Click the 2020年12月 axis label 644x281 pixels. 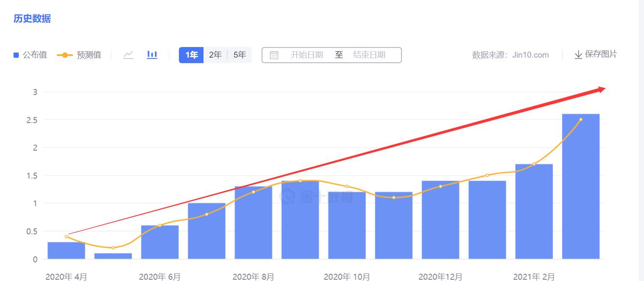[x=440, y=277]
